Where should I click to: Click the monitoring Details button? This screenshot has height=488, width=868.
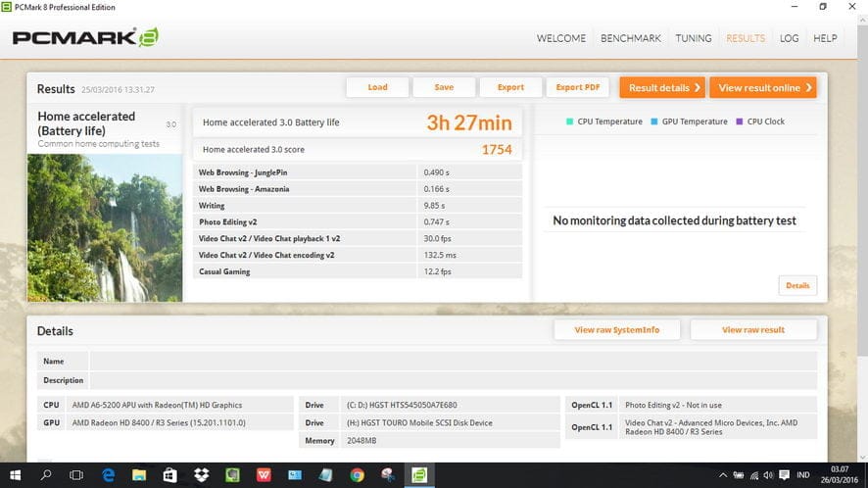(x=797, y=285)
